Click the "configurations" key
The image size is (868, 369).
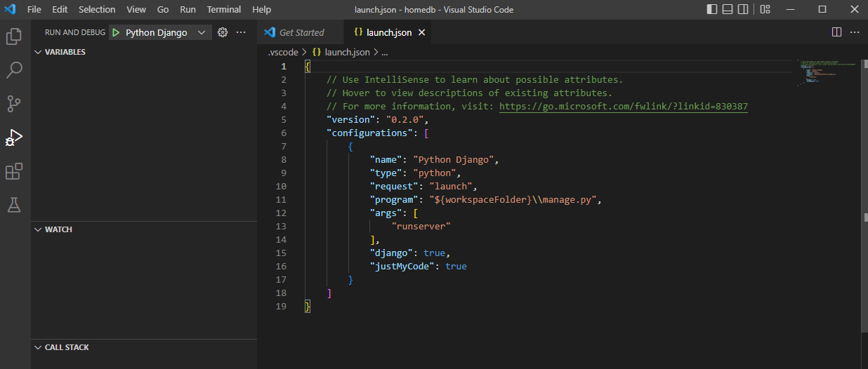tap(369, 133)
